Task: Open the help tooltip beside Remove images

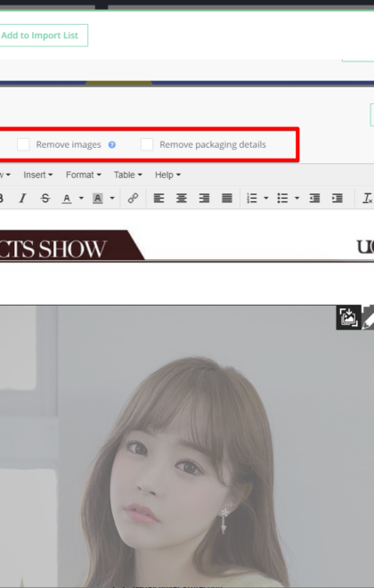Action: [111, 144]
